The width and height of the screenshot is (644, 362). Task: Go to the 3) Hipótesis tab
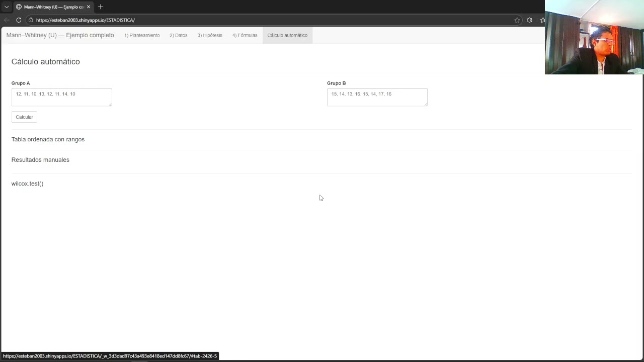pos(210,35)
